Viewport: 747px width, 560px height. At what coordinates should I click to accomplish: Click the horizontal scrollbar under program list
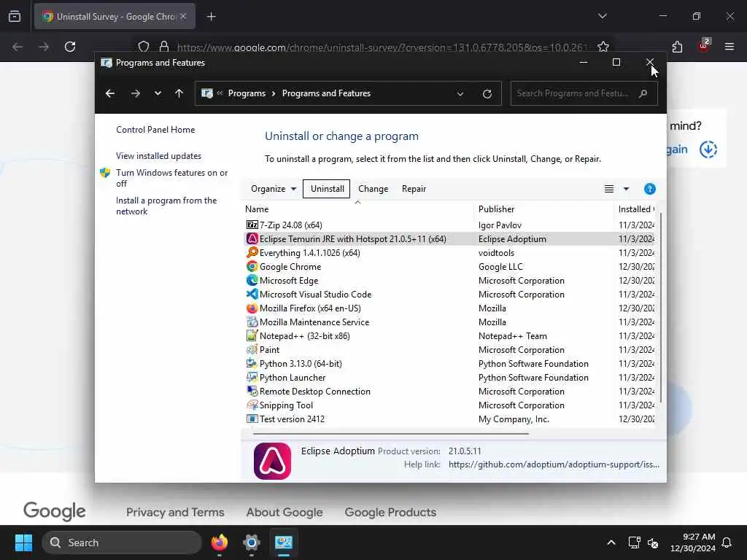point(391,434)
